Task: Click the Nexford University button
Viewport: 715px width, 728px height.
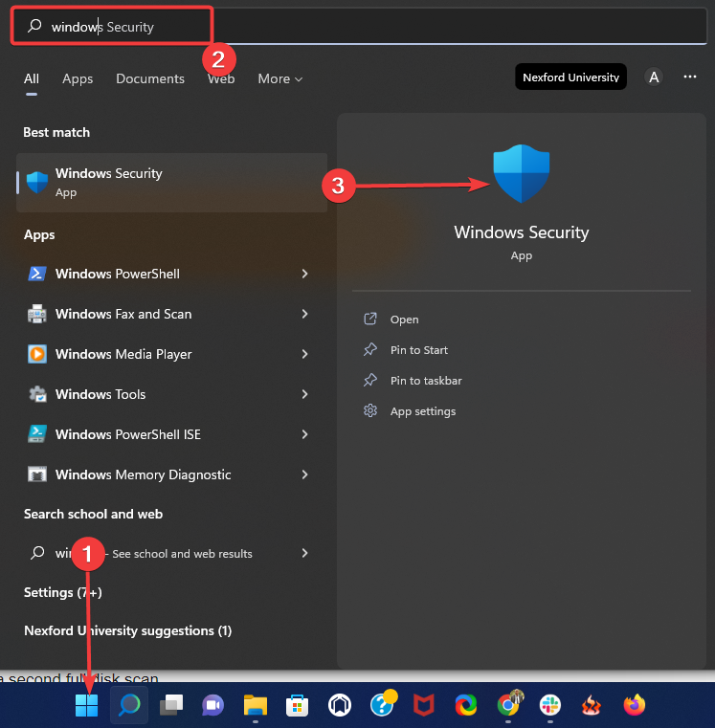Action: (x=570, y=77)
